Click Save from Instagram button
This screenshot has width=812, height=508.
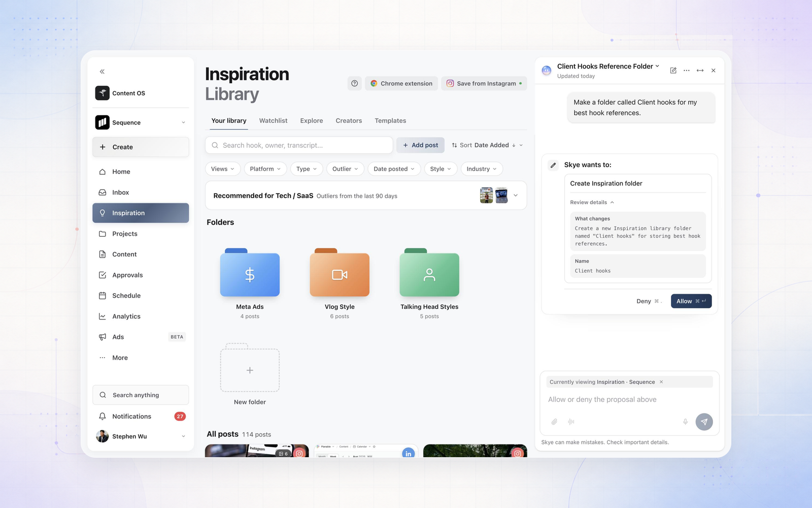tap(484, 83)
